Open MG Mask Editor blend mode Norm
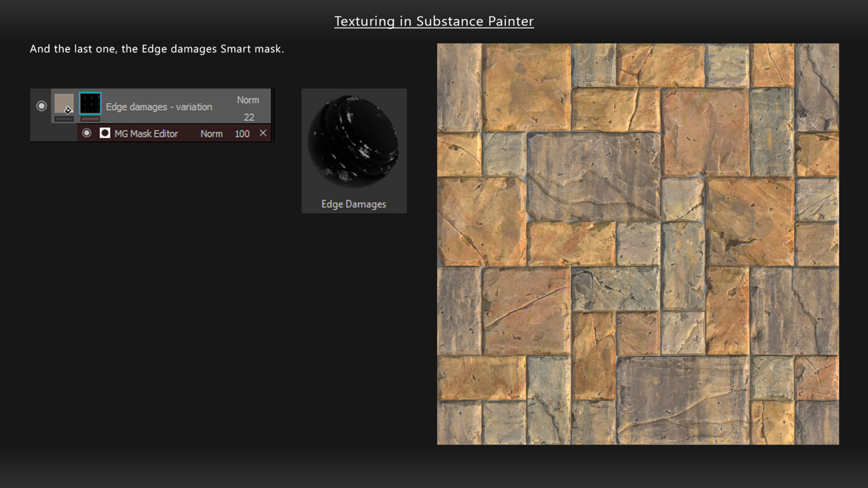 point(212,133)
